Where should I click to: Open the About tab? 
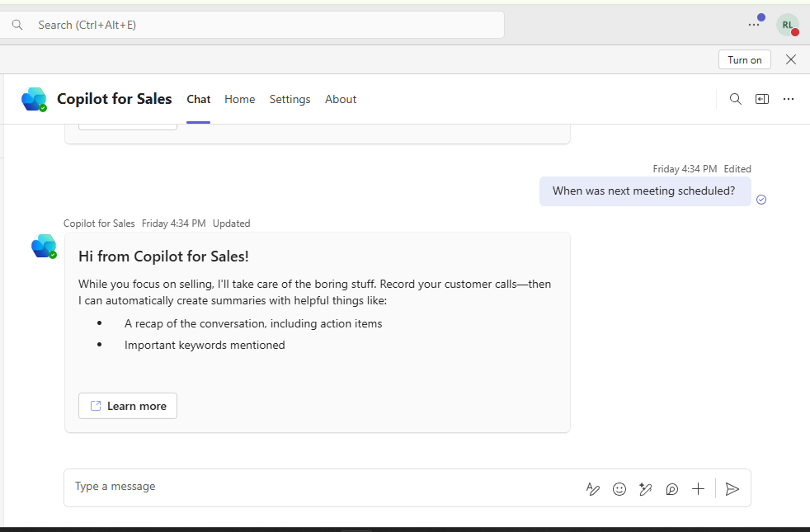[x=341, y=99]
